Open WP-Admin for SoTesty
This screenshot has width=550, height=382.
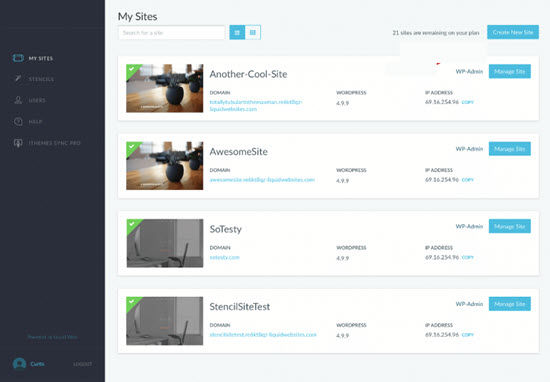(469, 226)
